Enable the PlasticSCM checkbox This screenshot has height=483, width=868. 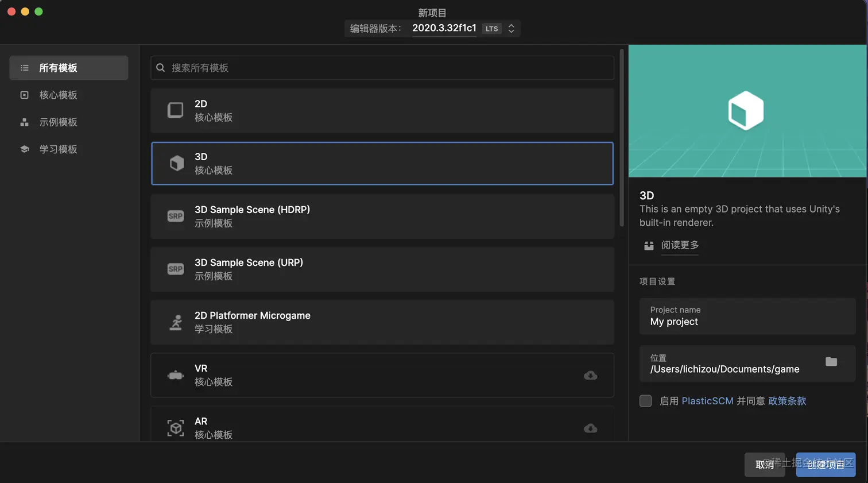tap(645, 401)
